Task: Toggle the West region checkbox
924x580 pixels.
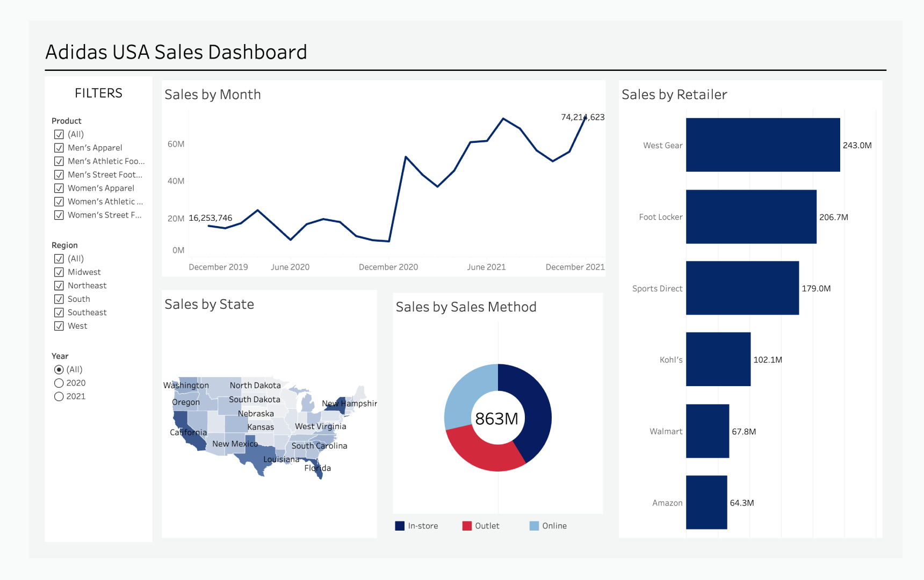Action: click(59, 325)
